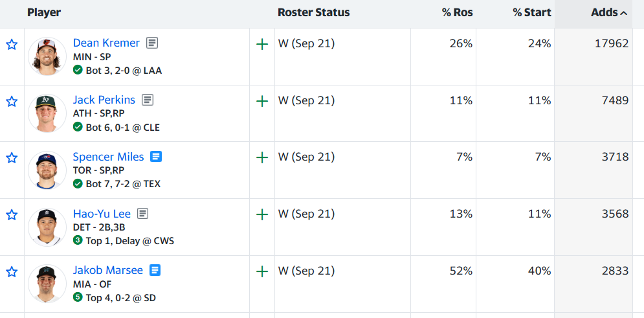Open Spencer Miles' blue notes icon
Image resolution: width=644 pixels, height=318 pixels.
pyautogui.click(x=156, y=157)
